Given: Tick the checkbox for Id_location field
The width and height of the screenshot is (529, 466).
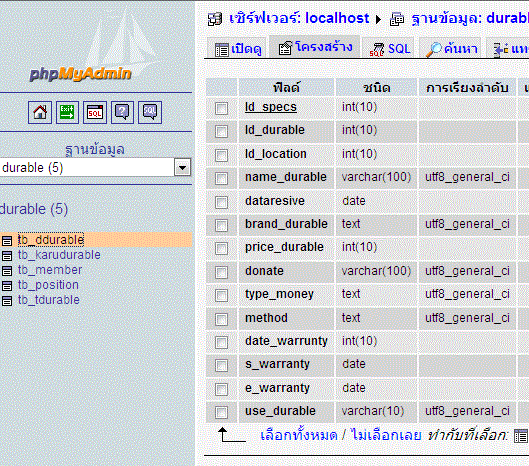Looking at the screenshot, I should [x=221, y=155].
